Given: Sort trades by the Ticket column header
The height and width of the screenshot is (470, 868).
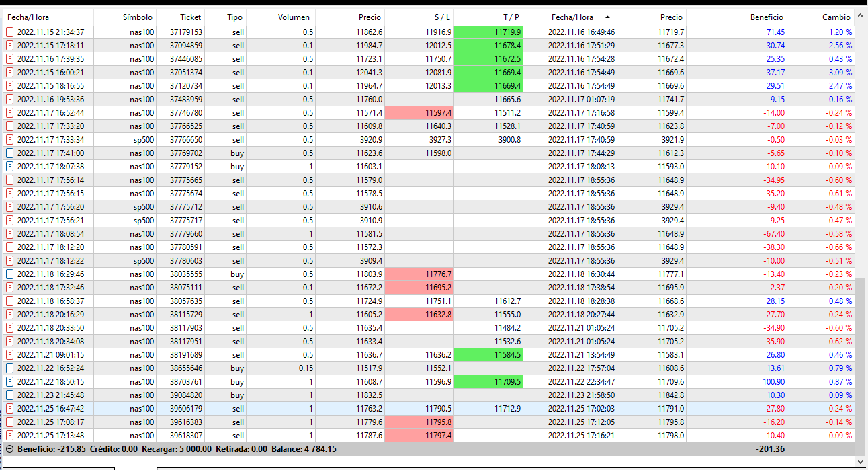Looking at the screenshot, I should (x=180, y=17).
